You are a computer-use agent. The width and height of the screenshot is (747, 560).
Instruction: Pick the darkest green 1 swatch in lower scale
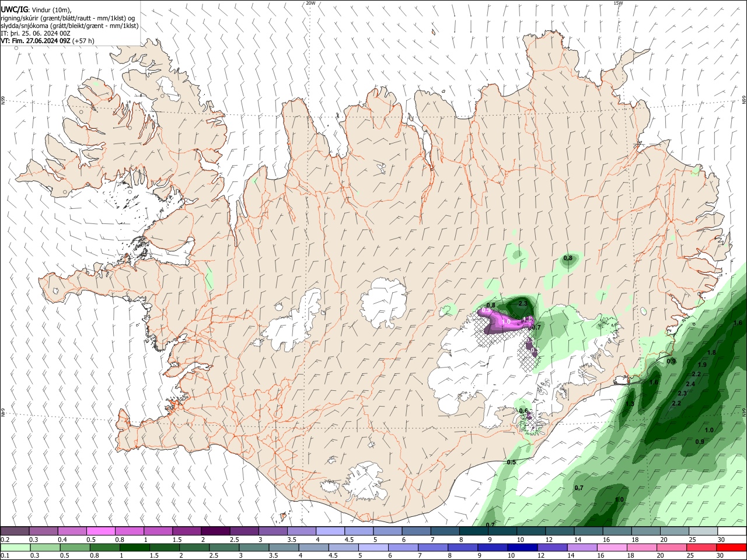[134, 547]
